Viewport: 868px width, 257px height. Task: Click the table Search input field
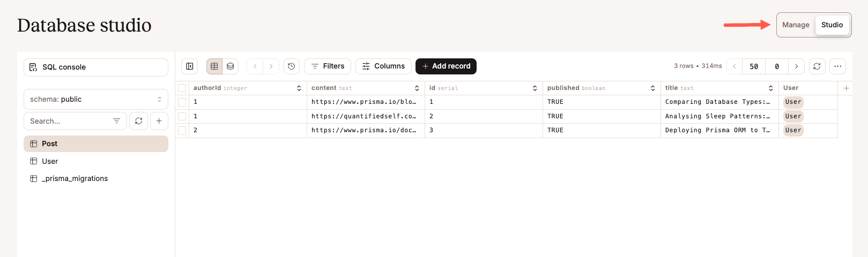(x=67, y=121)
